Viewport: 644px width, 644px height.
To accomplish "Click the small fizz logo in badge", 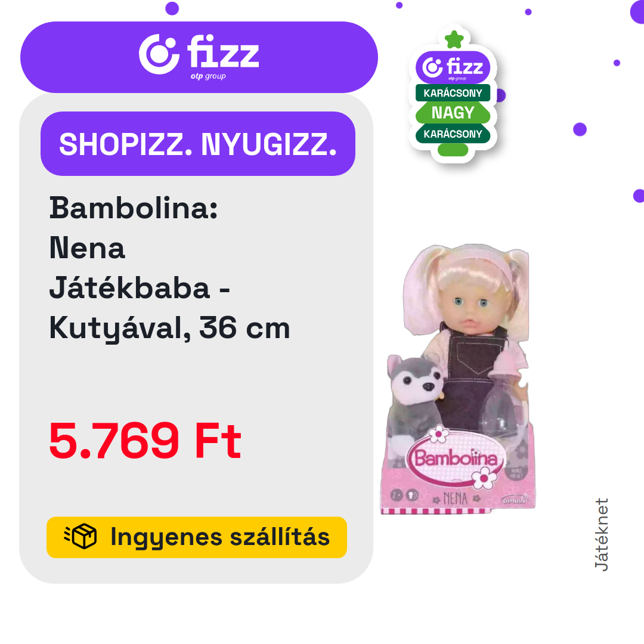I will pos(453,67).
